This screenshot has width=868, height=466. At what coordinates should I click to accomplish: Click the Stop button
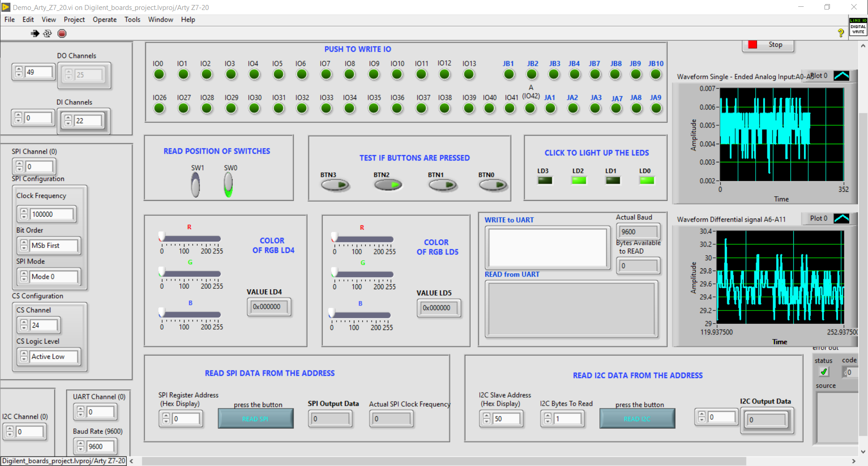(768, 45)
